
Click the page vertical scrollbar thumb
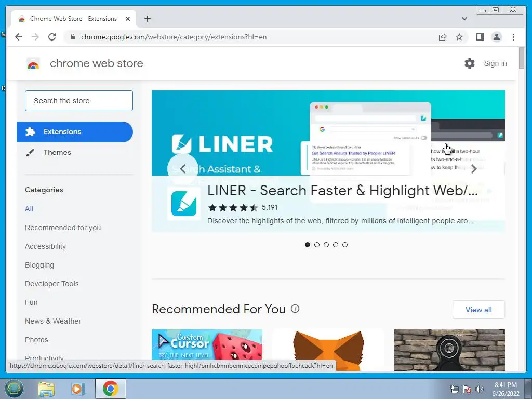pos(522,58)
